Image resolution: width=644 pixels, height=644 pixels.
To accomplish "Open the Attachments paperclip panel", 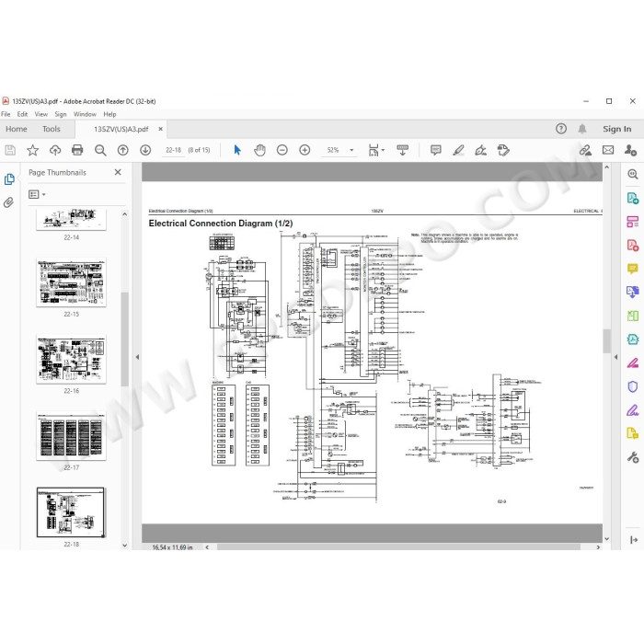I will 8,202.
